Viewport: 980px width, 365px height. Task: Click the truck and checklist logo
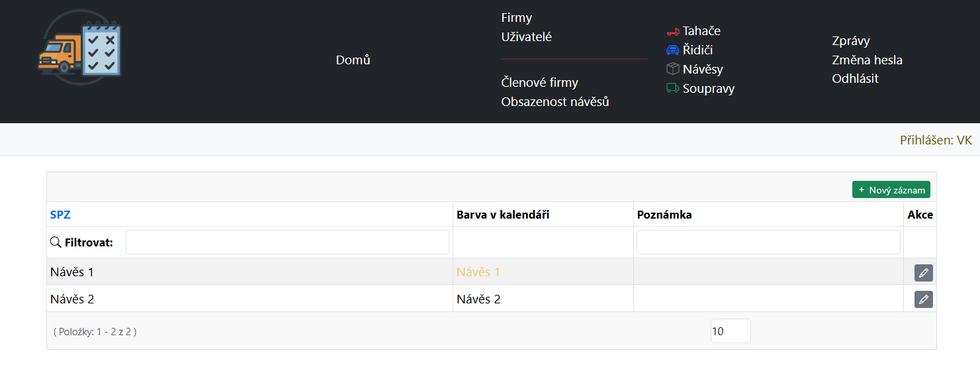point(80,48)
